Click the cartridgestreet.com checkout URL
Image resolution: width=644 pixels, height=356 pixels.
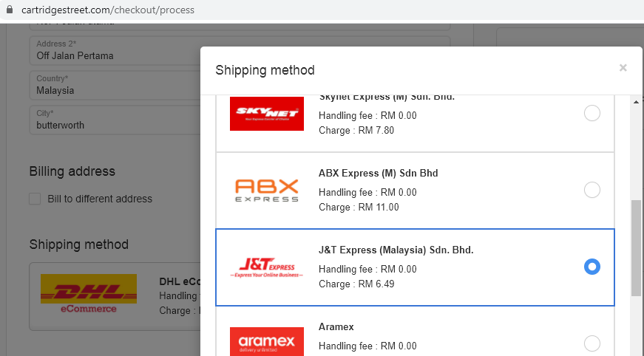[108, 10]
